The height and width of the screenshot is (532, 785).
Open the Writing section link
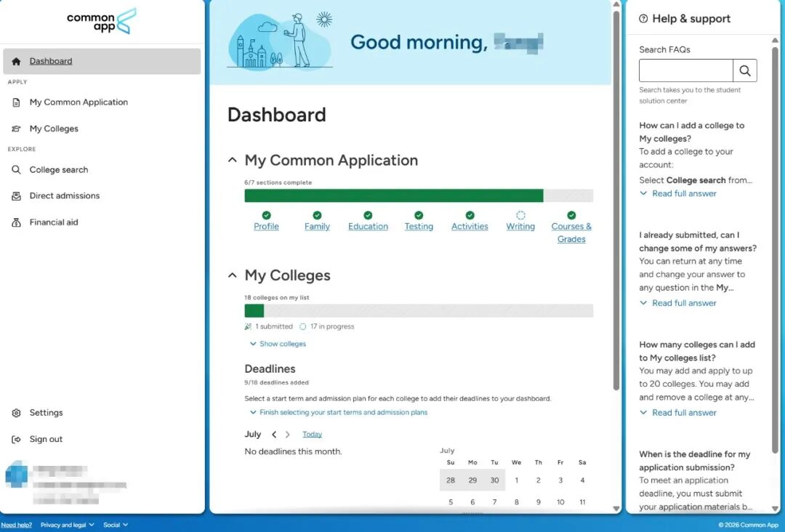(520, 227)
